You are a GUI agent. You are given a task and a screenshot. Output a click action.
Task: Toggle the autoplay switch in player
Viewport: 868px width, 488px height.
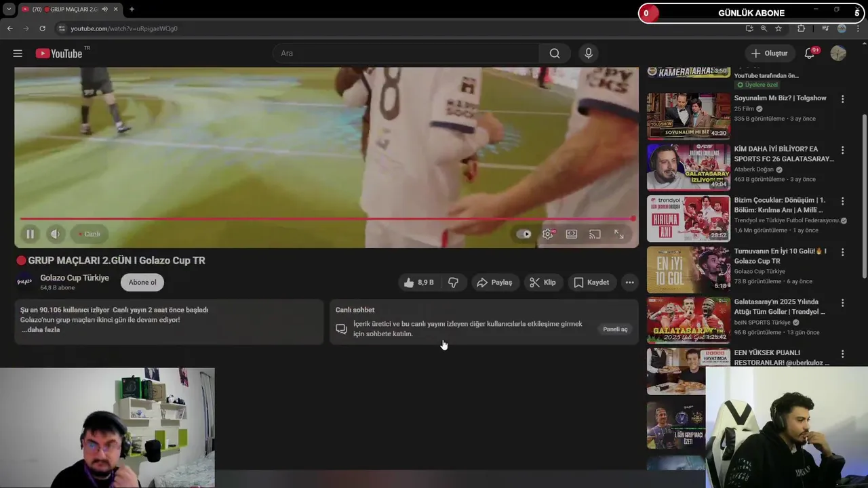[x=524, y=234]
